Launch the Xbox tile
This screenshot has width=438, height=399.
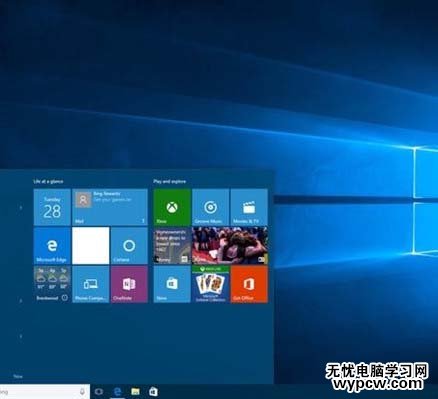click(x=172, y=207)
